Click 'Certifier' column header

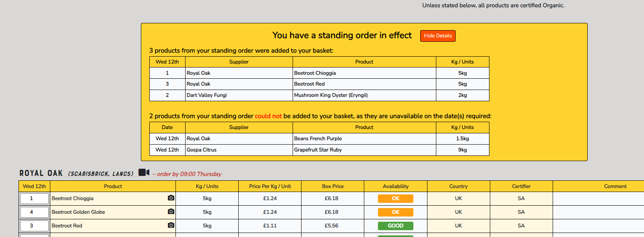point(521,186)
